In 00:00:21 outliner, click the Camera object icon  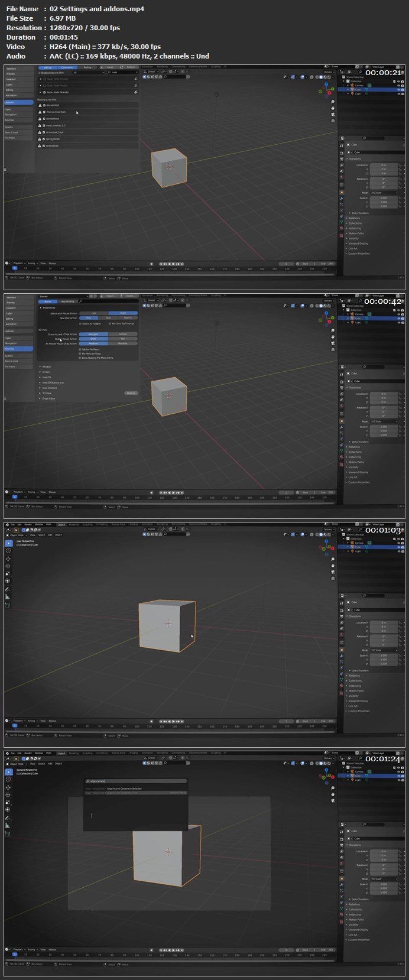[353, 86]
